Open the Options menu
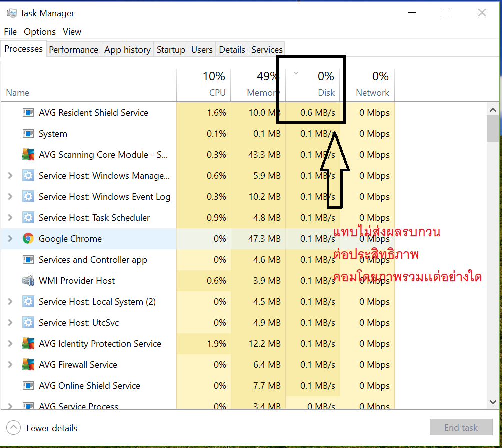Viewport: 502px width, 448px height. tap(40, 32)
